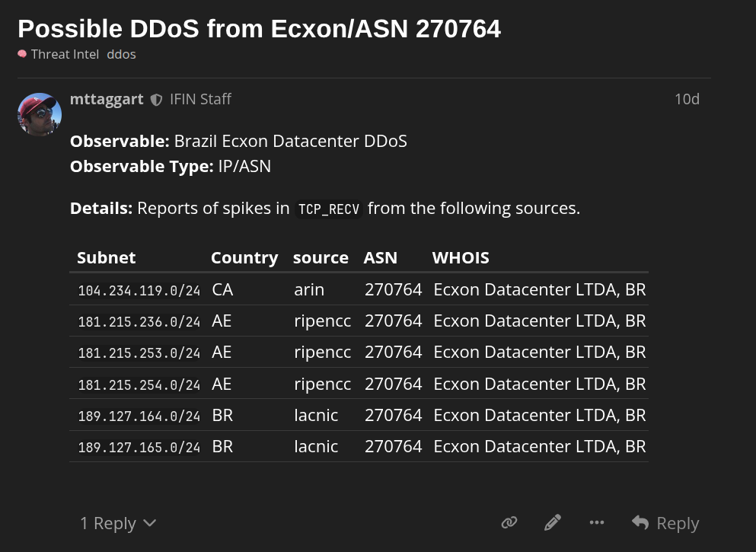Click the 10d post timestamp
Viewport: 756px width, 552px height.
[x=687, y=99]
